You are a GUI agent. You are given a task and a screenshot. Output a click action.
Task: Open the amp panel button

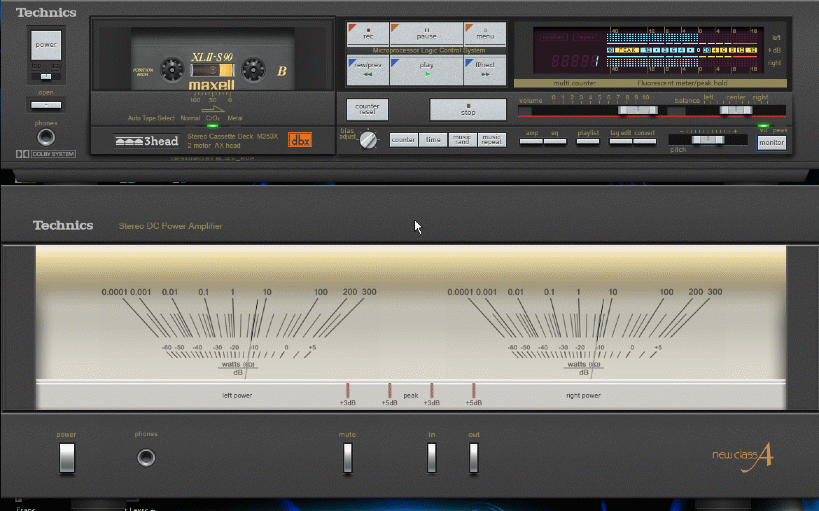(x=531, y=141)
